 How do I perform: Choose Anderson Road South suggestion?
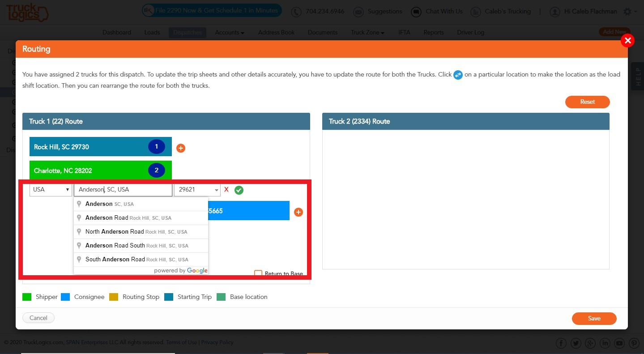click(141, 246)
